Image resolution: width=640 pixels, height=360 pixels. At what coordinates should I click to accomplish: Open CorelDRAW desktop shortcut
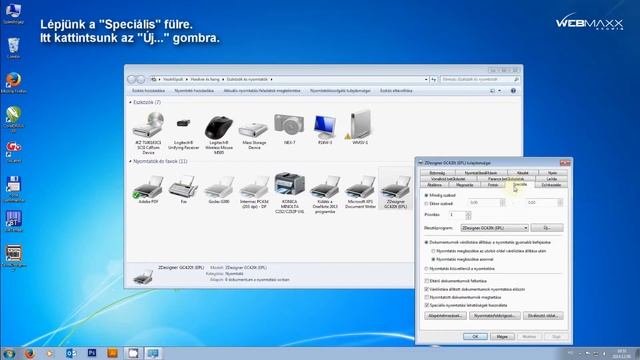coord(13,118)
